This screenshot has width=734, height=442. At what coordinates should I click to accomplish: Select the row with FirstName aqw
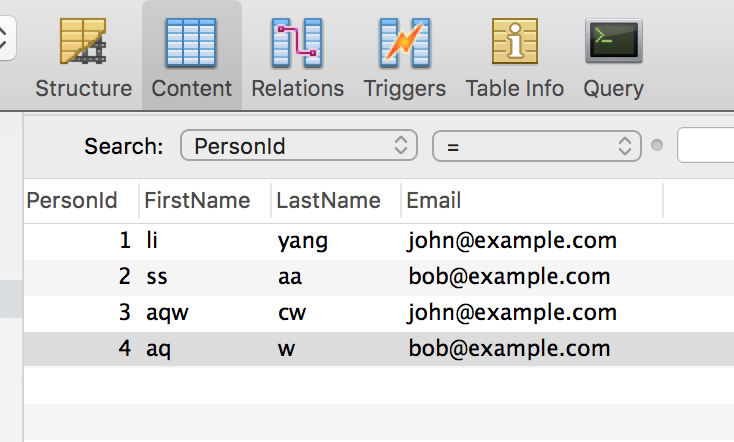coord(379,313)
